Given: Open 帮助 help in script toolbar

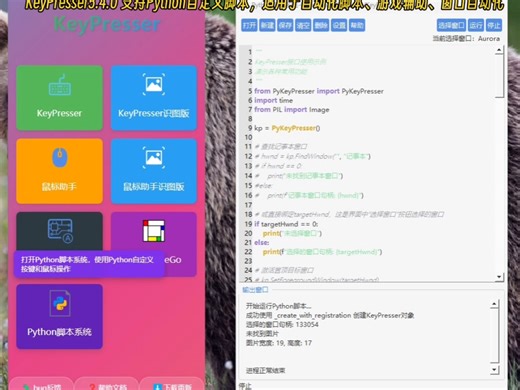Looking at the screenshot, I should pyautogui.click(x=357, y=25).
